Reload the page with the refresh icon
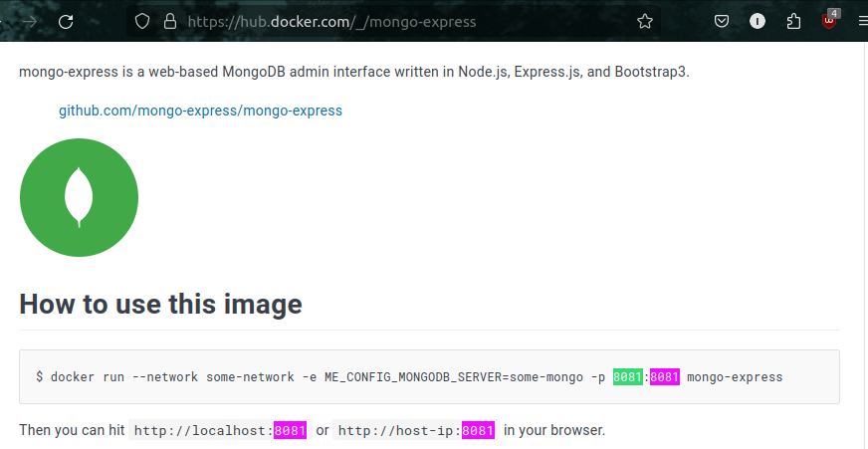Image resolution: width=868 pixels, height=449 pixels. click(66, 22)
